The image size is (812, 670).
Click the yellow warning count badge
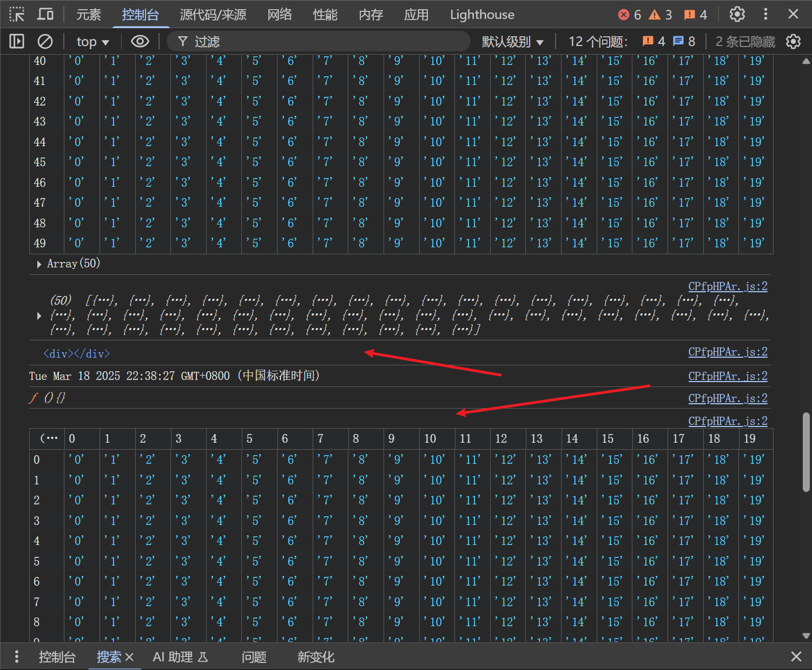[661, 15]
